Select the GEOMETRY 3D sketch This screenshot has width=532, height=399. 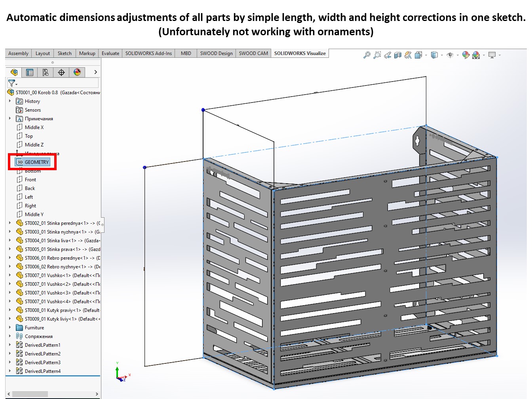click(32, 162)
